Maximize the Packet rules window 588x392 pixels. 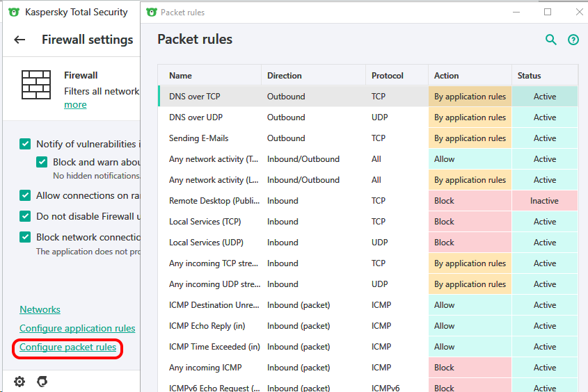coord(548,12)
